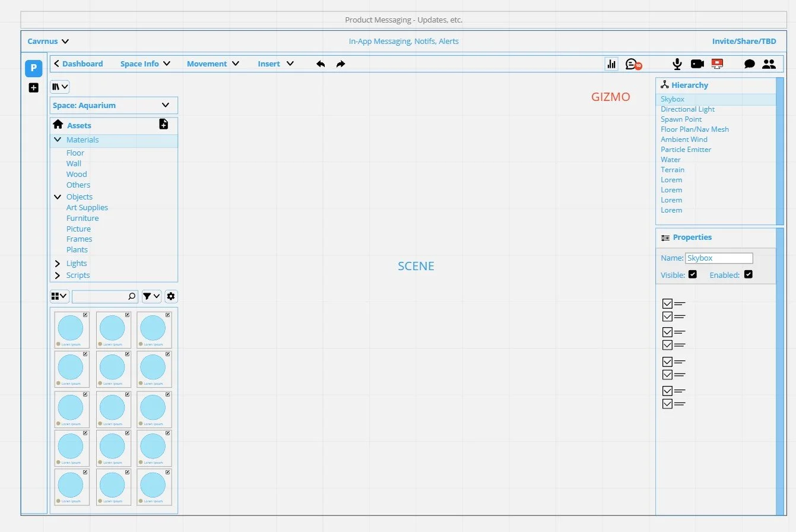Click the Hierarchy panel title
This screenshot has width=796, height=532.
point(690,85)
